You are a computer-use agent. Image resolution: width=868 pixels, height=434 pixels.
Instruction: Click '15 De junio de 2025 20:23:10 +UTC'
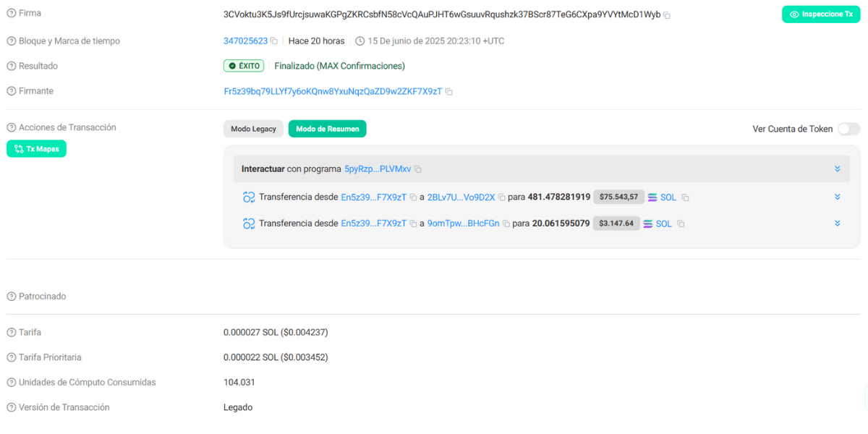coord(436,41)
